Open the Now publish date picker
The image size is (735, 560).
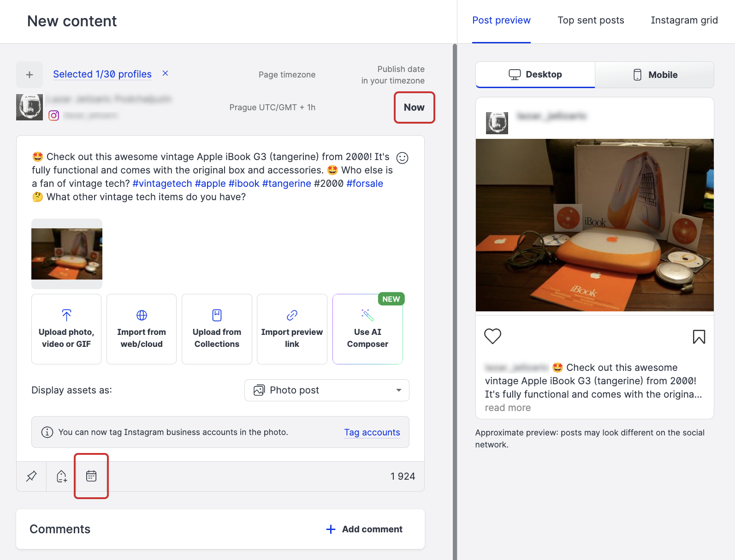(x=414, y=107)
